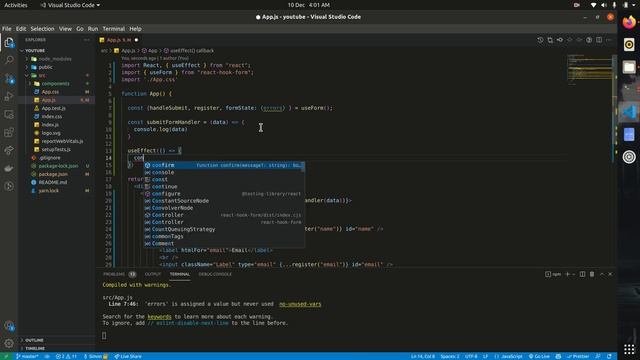Open the Remote Explorer view
The height and width of the screenshot is (360, 640).
click(x=9, y=114)
